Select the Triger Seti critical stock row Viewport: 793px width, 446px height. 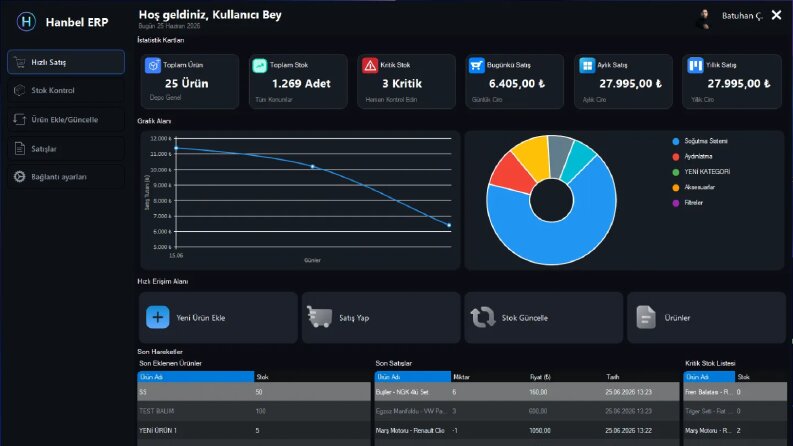[735, 411]
